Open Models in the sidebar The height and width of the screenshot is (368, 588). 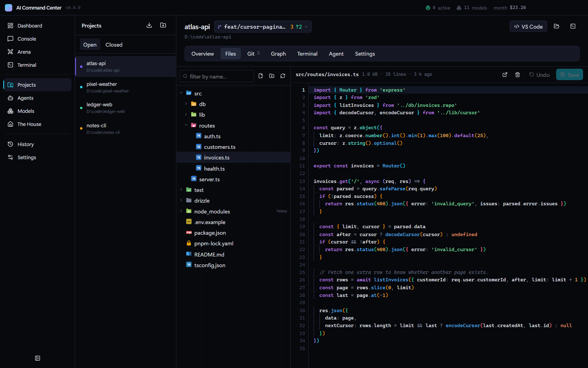click(38, 111)
